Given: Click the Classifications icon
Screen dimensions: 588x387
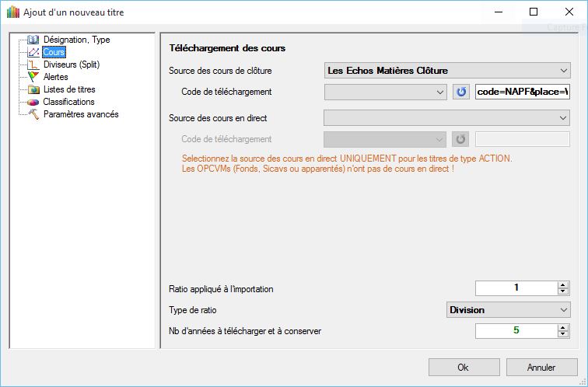Looking at the screenshot, I should point(33,102).
